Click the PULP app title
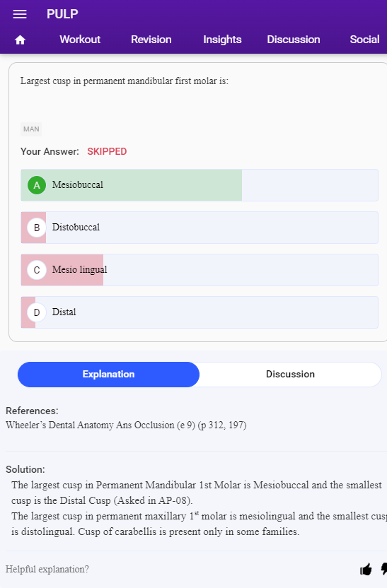 tap(62, 14)
